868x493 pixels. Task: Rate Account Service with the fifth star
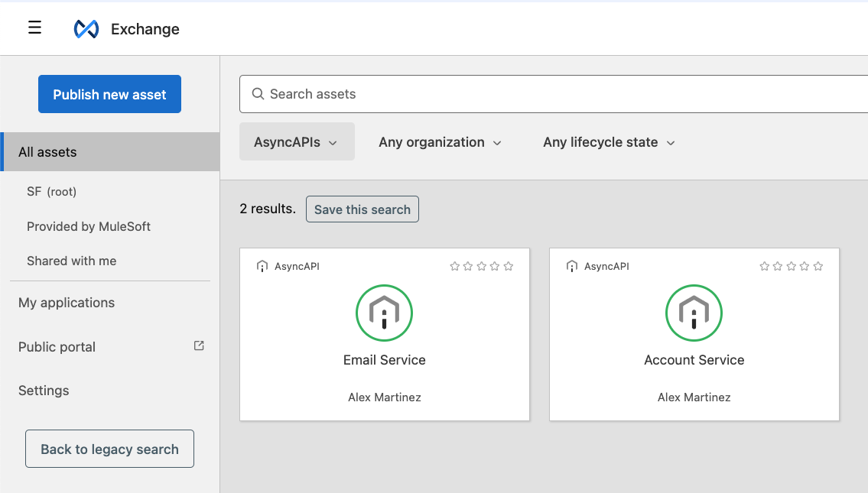tap(818, 266)
